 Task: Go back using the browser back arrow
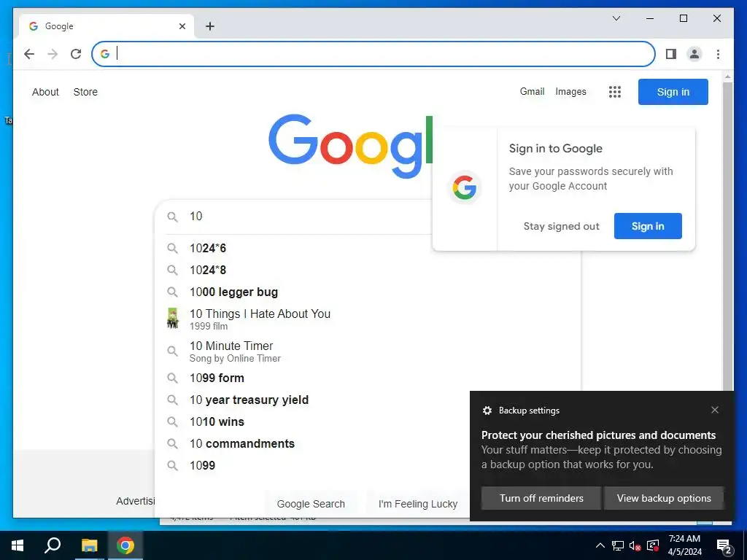pos(29,54)
